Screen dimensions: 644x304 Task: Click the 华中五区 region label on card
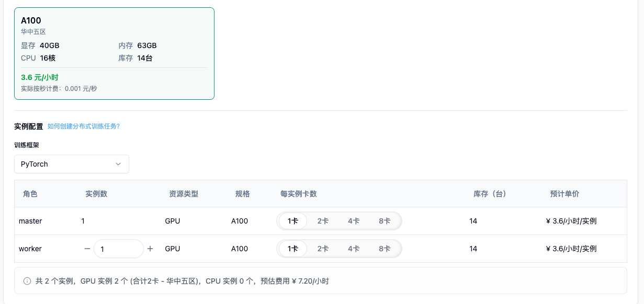pos(33,32)
